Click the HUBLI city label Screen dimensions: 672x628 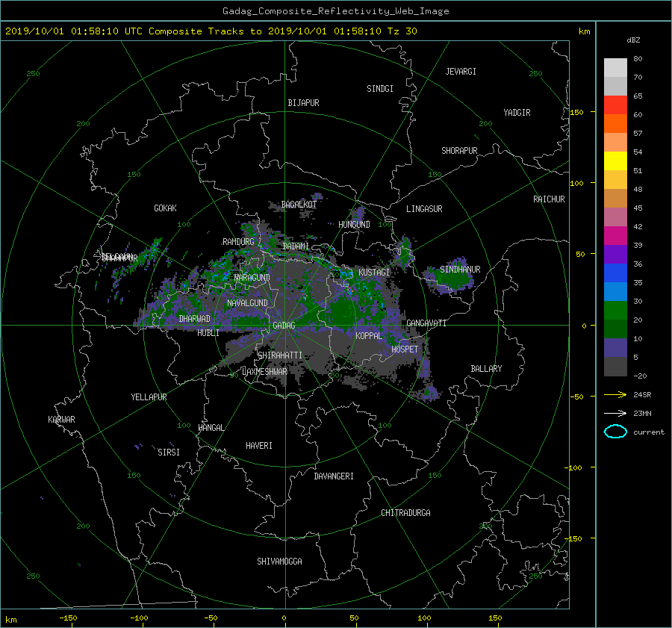coord(208,333)
